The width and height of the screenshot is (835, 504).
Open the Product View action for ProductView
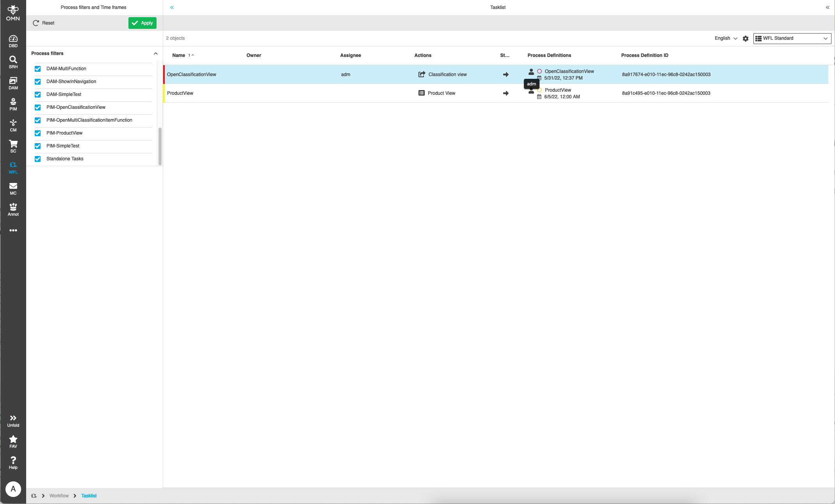(x=437, y=93)
